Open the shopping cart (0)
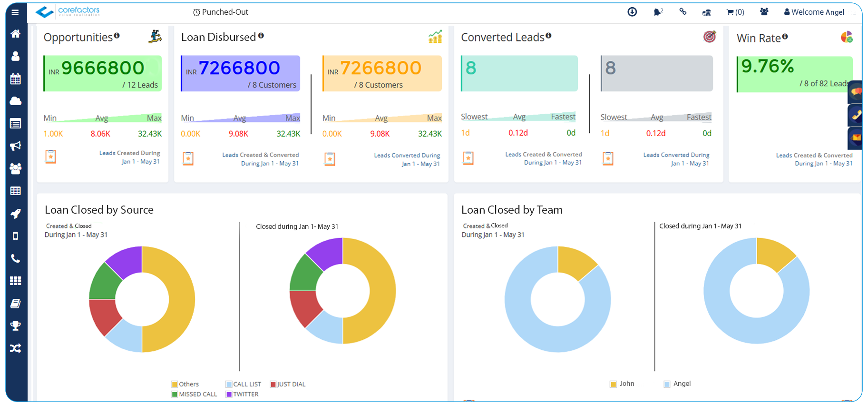Image resolution: width=868 pixels, height=403 pixels. (x=735, y=12)
